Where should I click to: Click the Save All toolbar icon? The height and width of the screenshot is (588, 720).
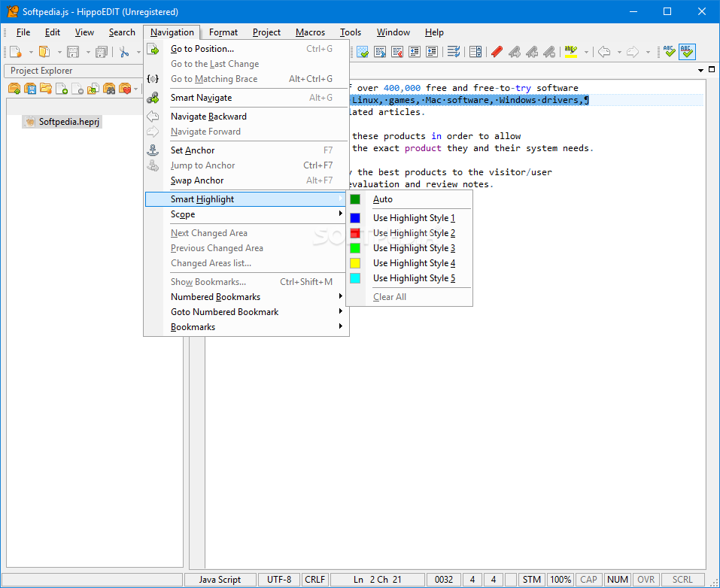101,52
